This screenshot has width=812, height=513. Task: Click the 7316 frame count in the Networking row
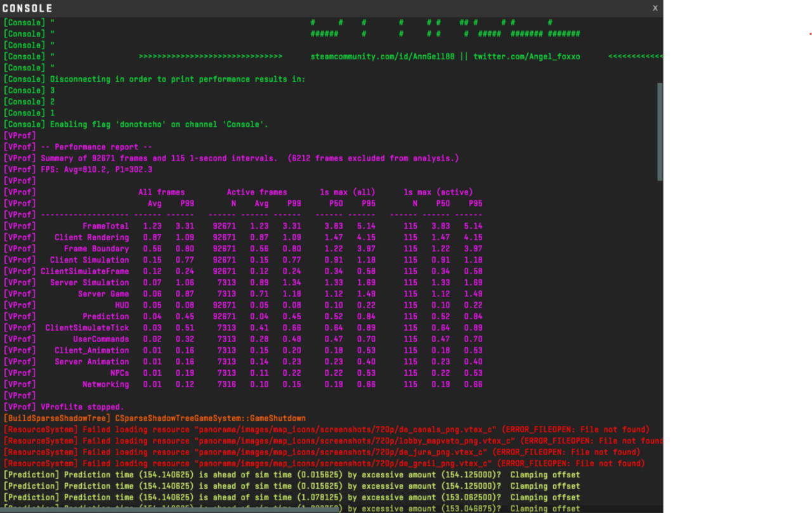(226, 384)
